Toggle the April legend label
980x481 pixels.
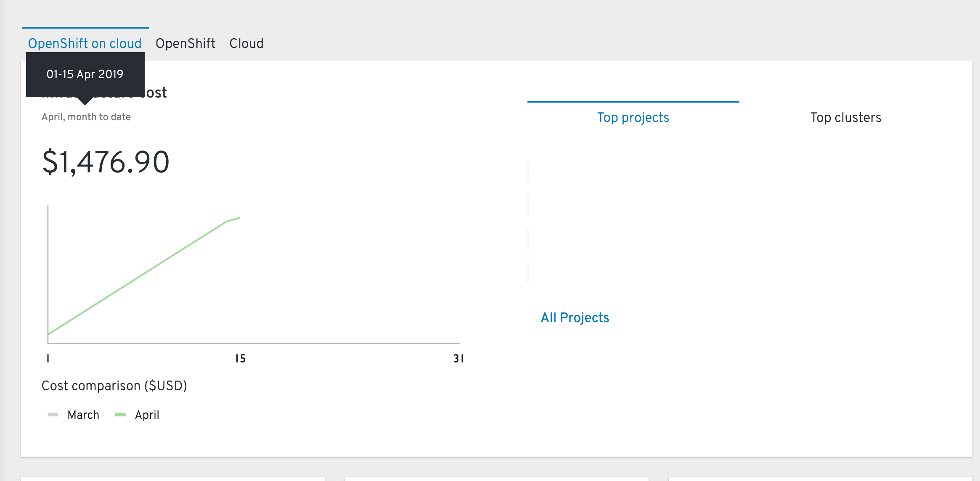point(147,415)
